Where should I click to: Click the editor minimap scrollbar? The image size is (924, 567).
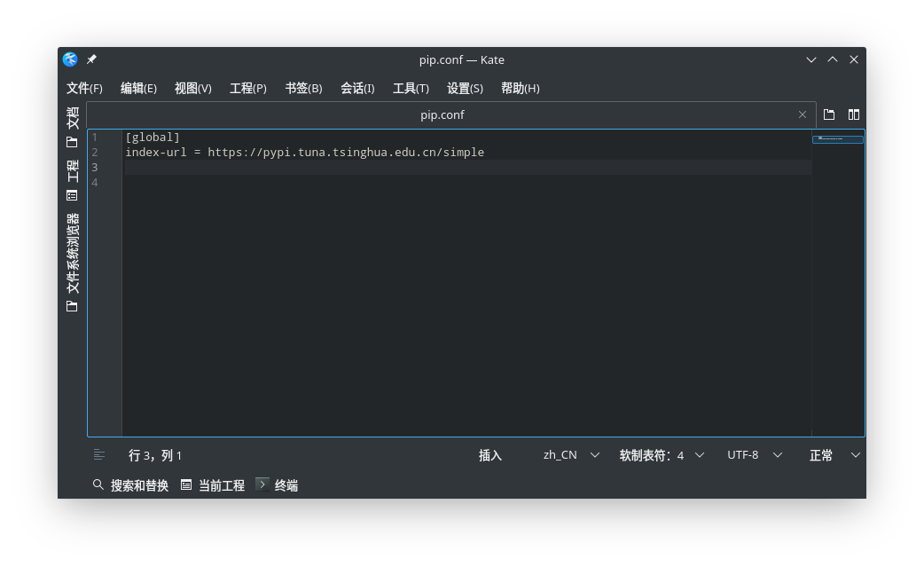(x=837, y=139)
